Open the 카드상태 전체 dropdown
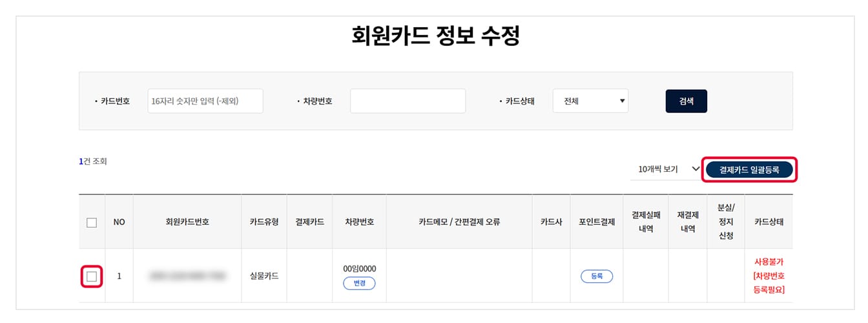 [590, 101]
